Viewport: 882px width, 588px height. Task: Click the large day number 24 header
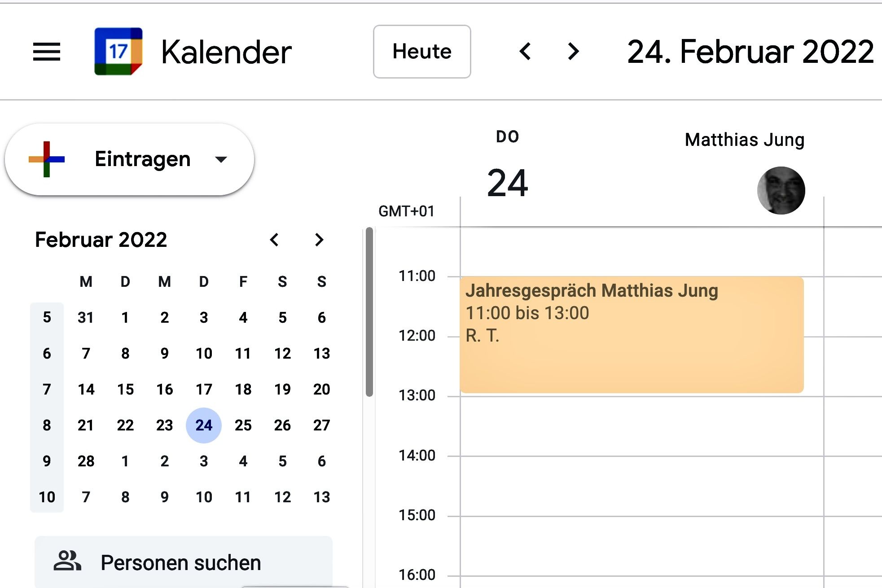point(507,183)
